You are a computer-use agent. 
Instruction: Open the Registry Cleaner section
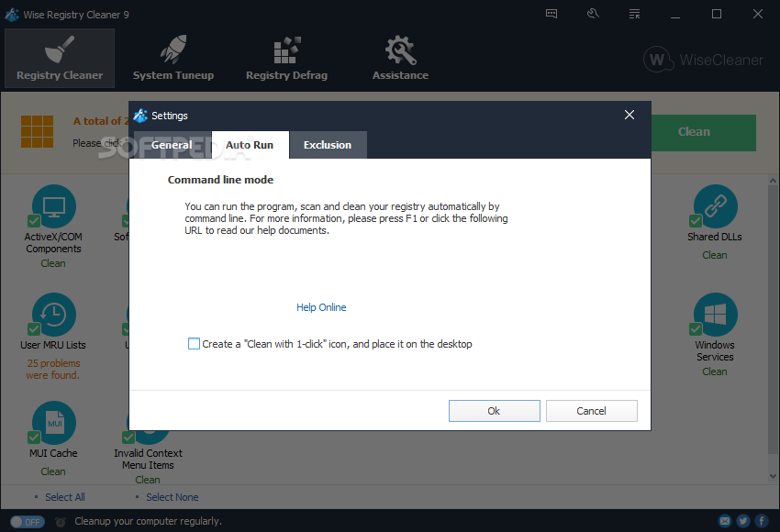[x=60, y=59]
